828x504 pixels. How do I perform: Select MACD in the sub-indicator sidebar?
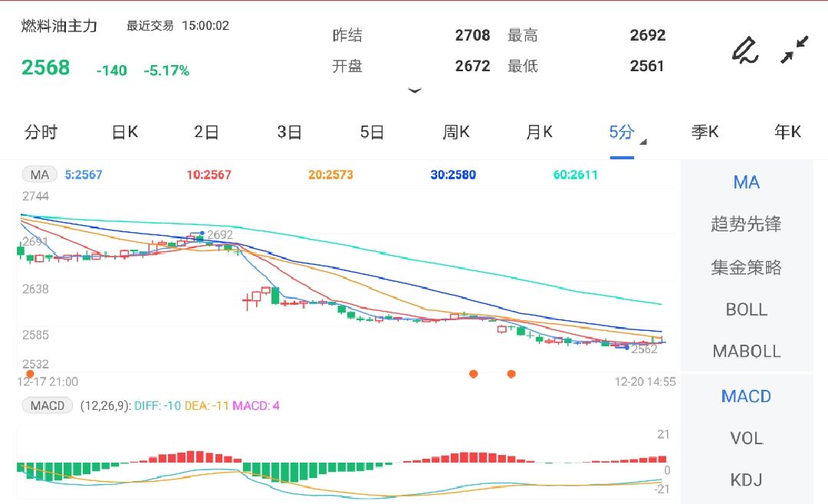pyautogui.click(x=746, y=396)
